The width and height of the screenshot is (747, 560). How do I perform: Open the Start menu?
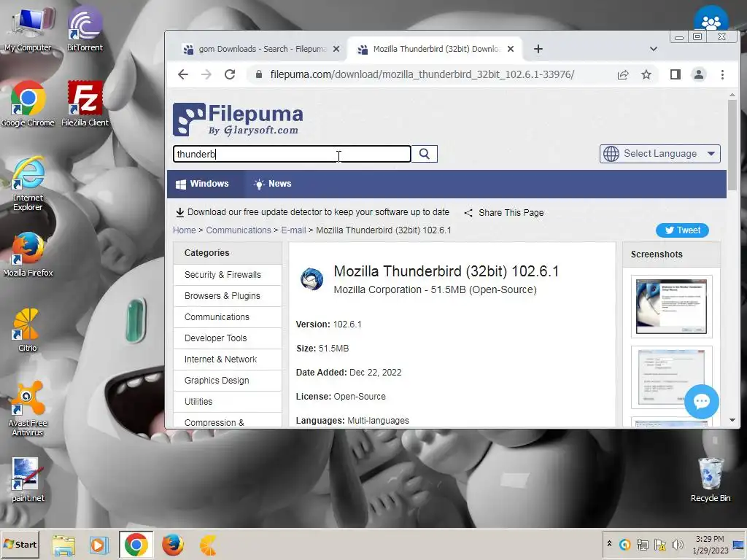20,544
